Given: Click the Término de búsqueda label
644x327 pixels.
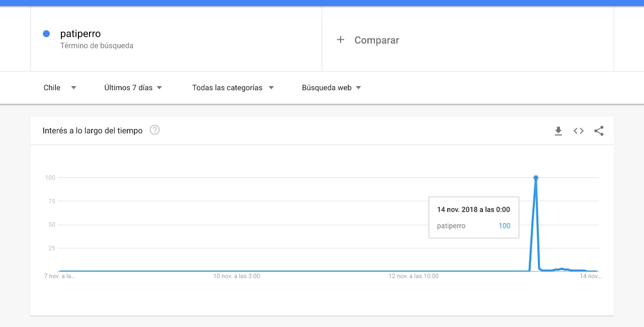Looking at the screenshot, I should coord(97,46).
